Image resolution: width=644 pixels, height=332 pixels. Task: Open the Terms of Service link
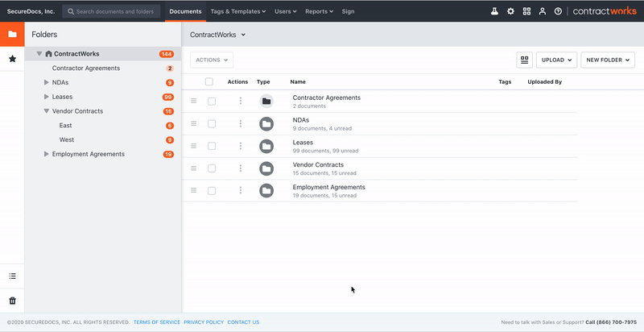click(156, 322)
